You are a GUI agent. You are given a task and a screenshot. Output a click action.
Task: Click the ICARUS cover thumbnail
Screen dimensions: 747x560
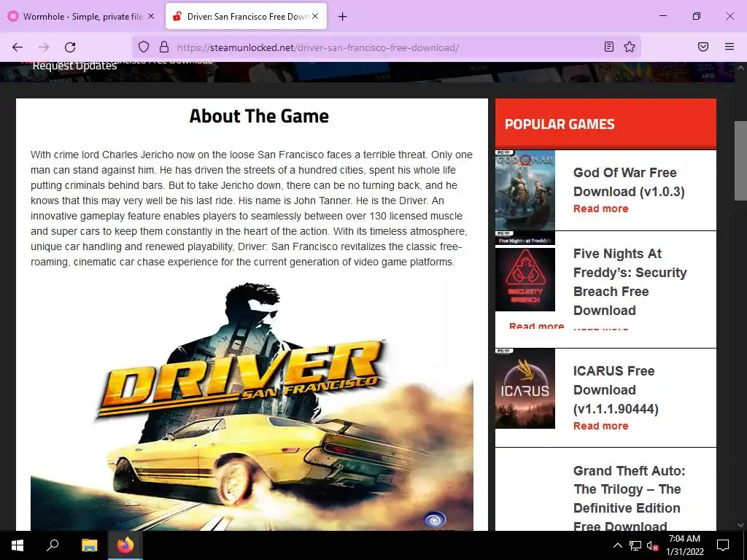coord(525,388)
